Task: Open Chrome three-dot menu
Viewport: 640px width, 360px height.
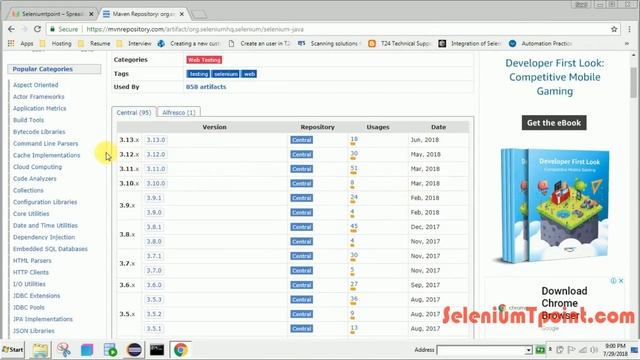Action: point(629,29)
